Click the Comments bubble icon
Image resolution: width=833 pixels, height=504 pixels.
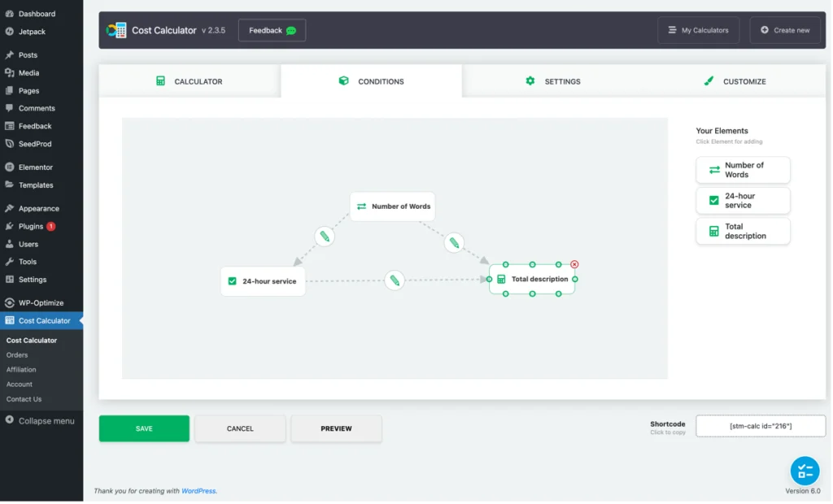(10, 108)
